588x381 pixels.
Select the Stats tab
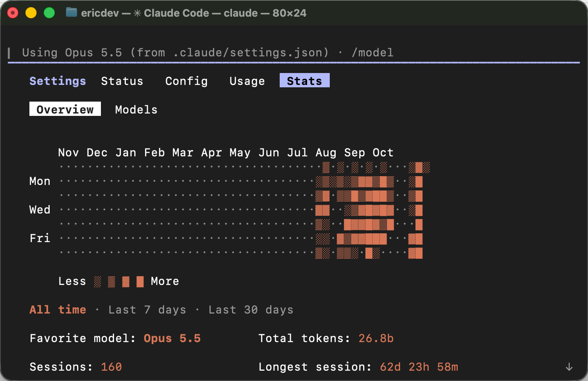305,81
